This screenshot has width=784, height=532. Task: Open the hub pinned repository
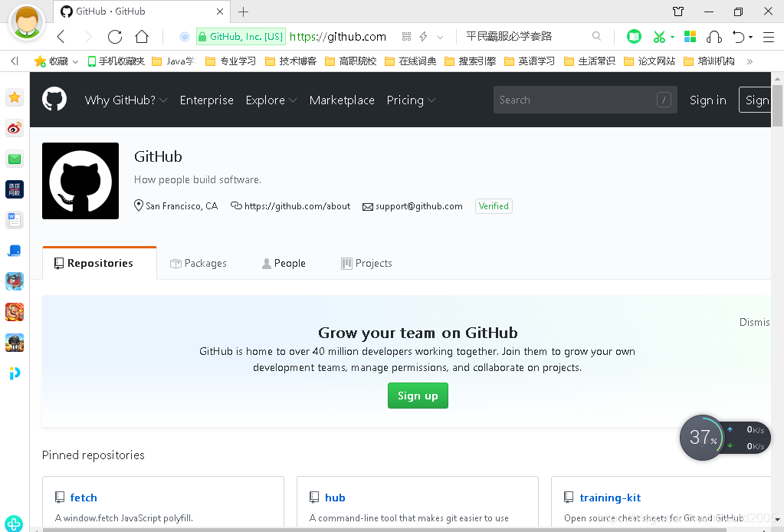click(335, 498)
